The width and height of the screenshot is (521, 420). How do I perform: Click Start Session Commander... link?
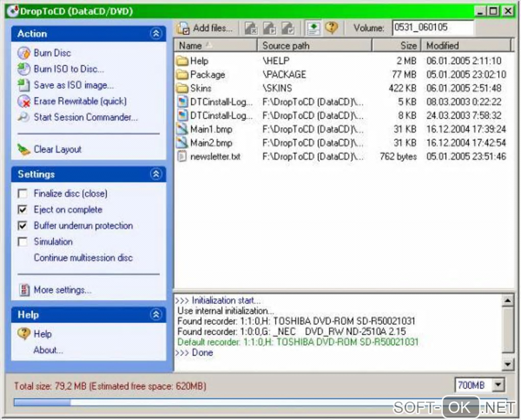tap(86, 117)
